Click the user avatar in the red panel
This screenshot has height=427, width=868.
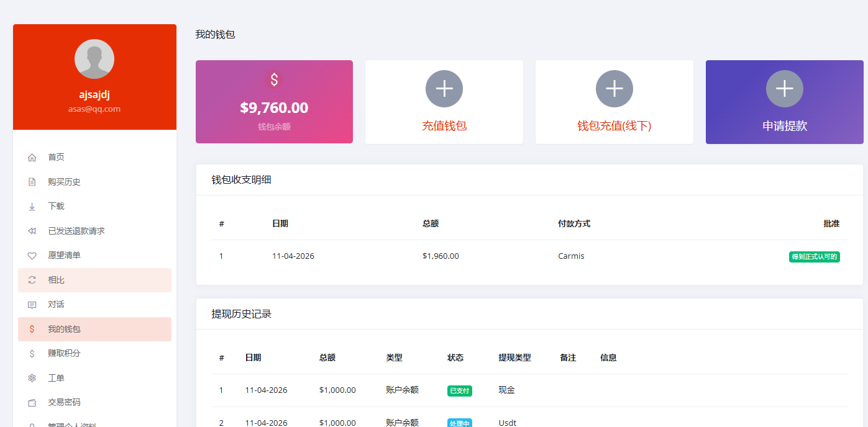click(x=94, y=58)
